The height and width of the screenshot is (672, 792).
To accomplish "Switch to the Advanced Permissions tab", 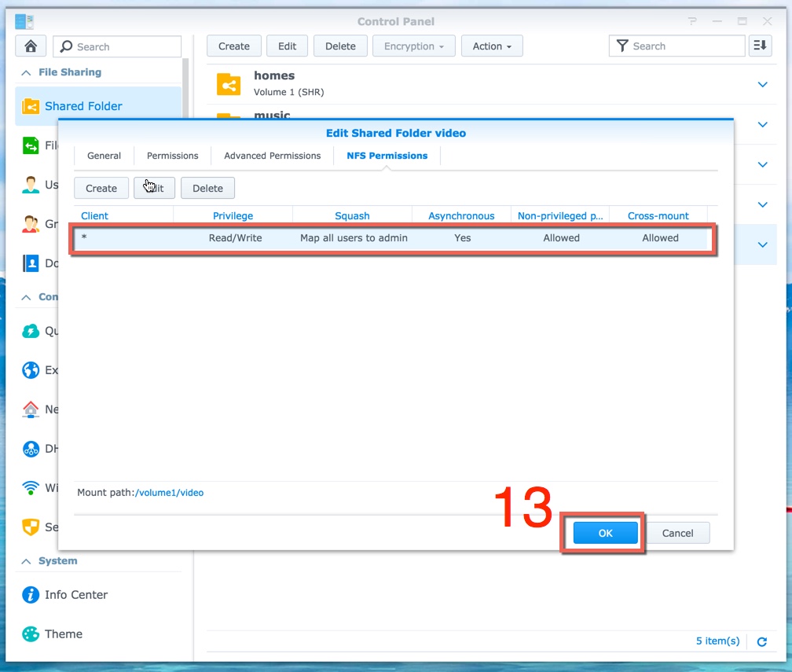I will (x=272, y=156).
